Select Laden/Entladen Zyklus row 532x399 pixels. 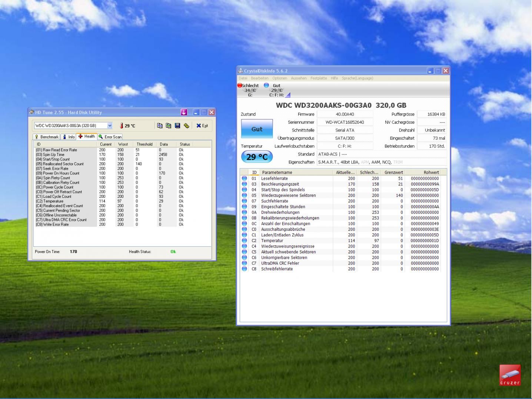click(x=341, y=235)
